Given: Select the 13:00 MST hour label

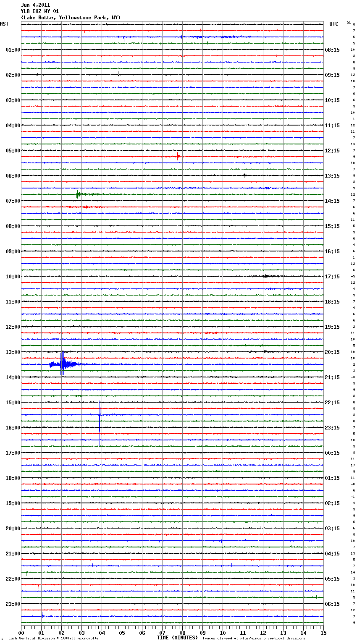Looking at the screenshot, I should tap(13, 352).
